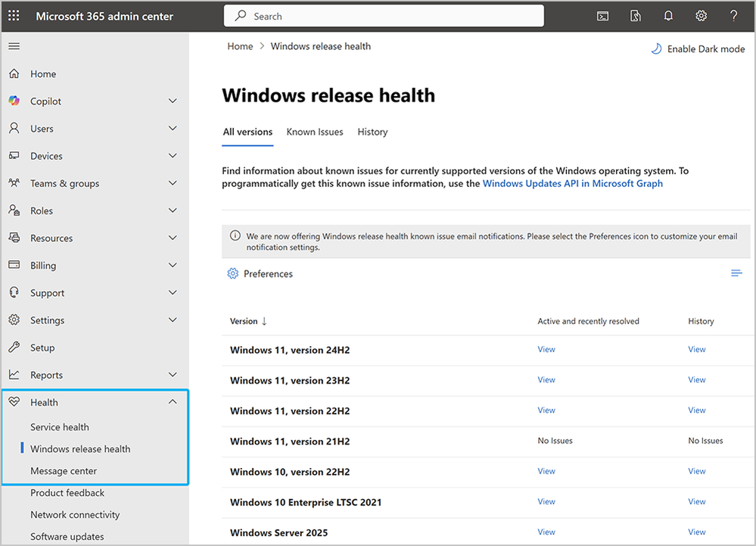Open Network connectivity in sidebar
This screenshot has height=546, width=756.
[75, 515]
